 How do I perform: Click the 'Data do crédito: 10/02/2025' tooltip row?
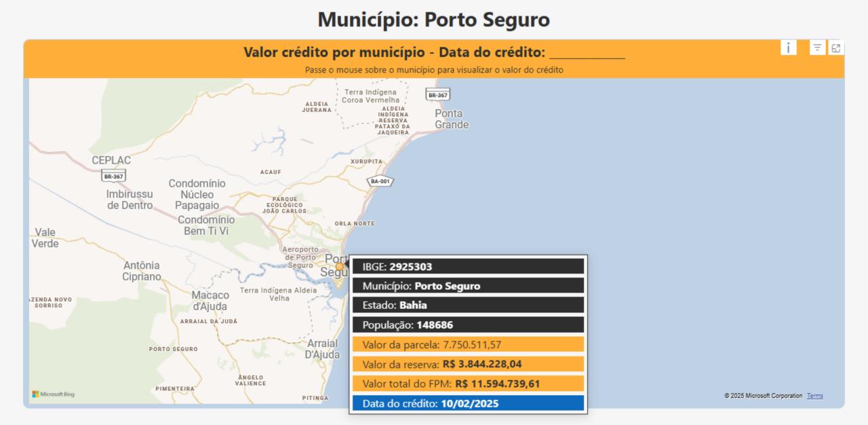(468, 403)
